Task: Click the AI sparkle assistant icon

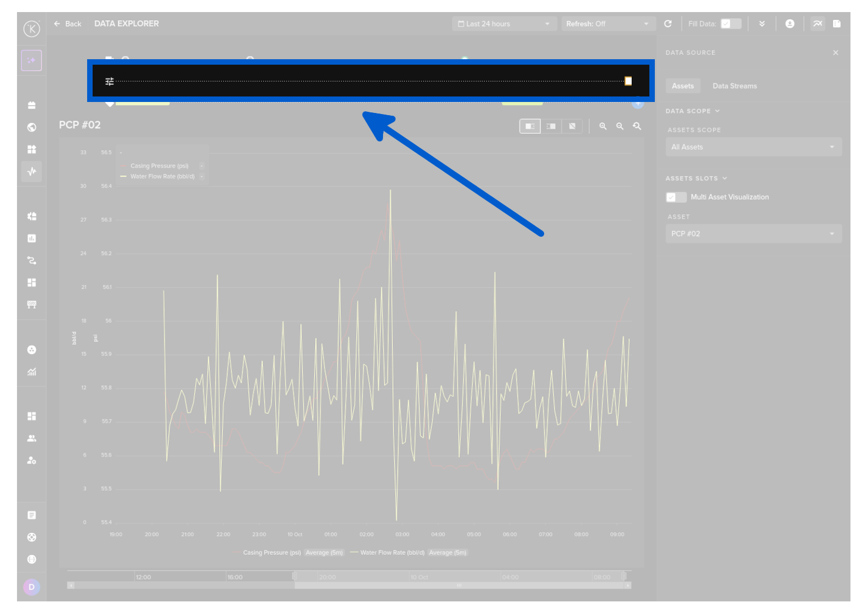Action: 32,60
